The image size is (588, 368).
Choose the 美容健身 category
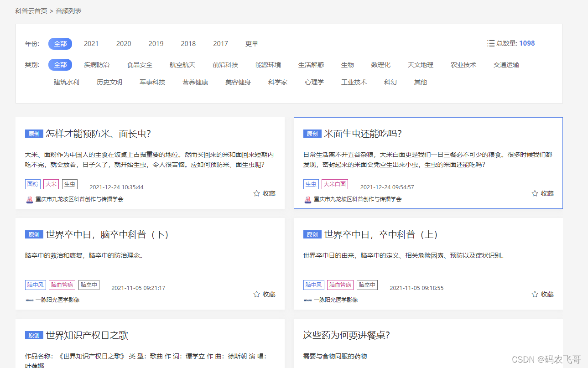click(238, 82)
